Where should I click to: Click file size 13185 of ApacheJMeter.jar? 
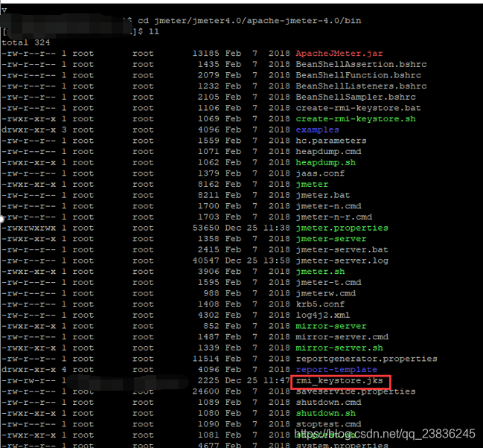click(x=205, y=54)
